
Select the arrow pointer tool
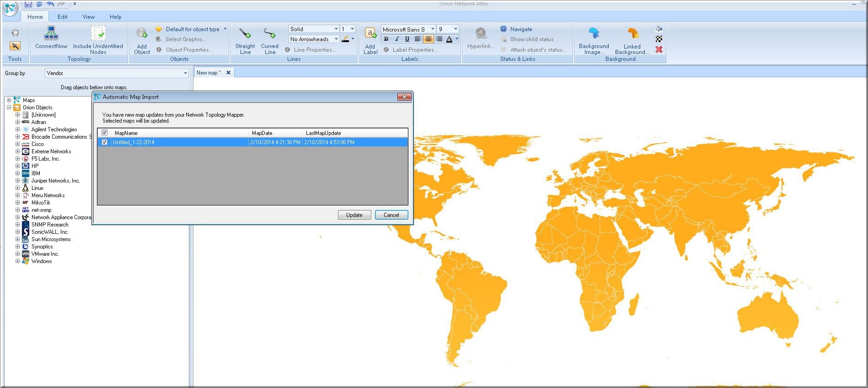click(x=15, y=46)
